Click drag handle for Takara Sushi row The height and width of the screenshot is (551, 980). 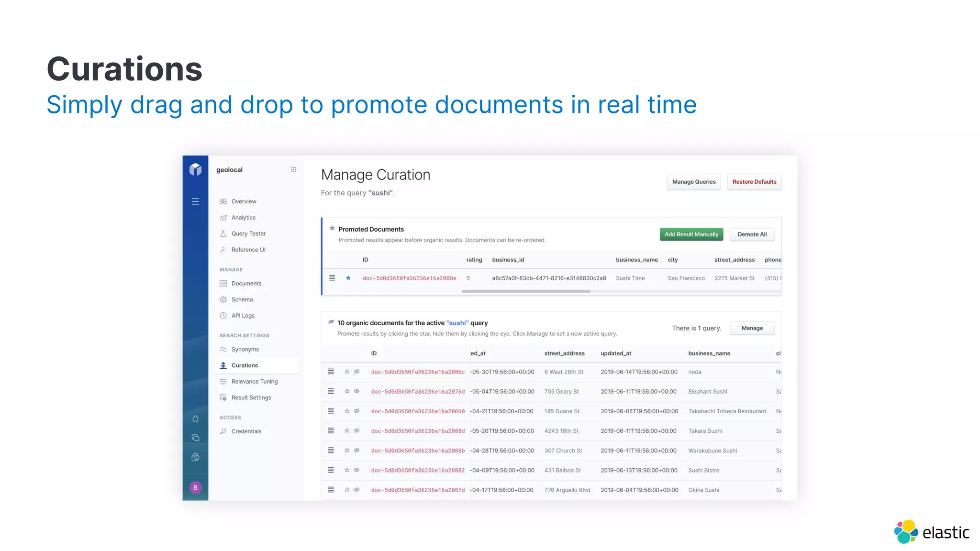click(331, 430)
